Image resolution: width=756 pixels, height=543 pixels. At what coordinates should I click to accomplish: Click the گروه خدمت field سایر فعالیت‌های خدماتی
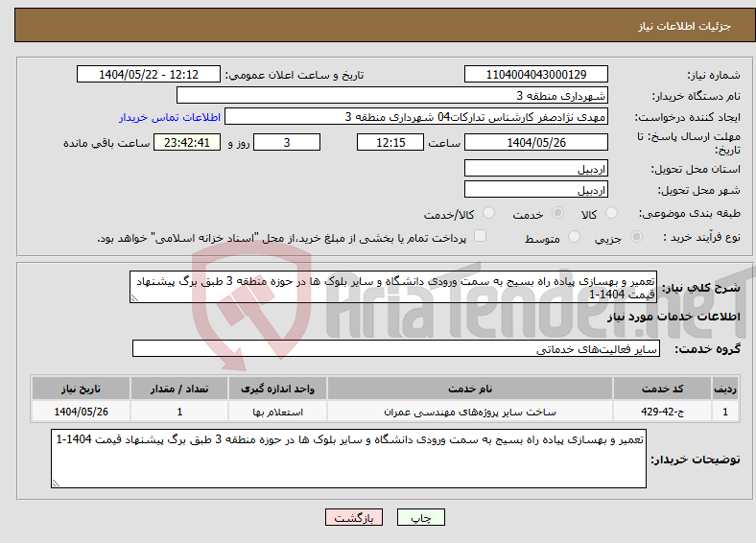coord(396,348)
